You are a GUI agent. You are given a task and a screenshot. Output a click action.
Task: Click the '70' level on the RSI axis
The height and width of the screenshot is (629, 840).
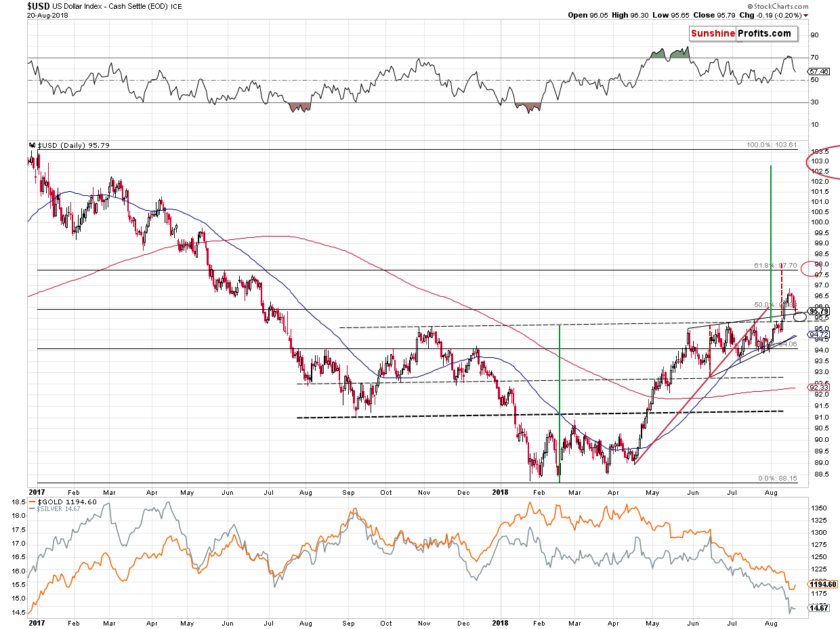coord(814,58)
